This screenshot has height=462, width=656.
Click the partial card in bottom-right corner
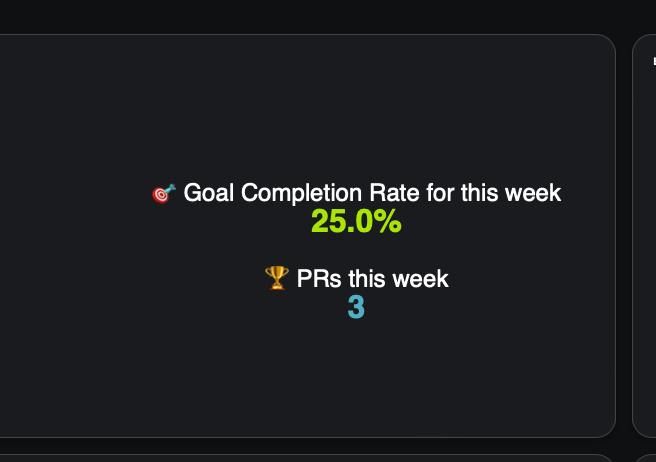click(x=645, y=458)
